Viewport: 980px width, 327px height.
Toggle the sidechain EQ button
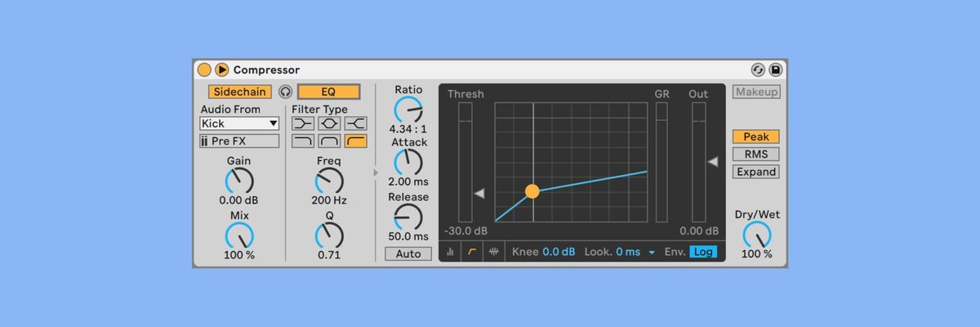(328, 92)
